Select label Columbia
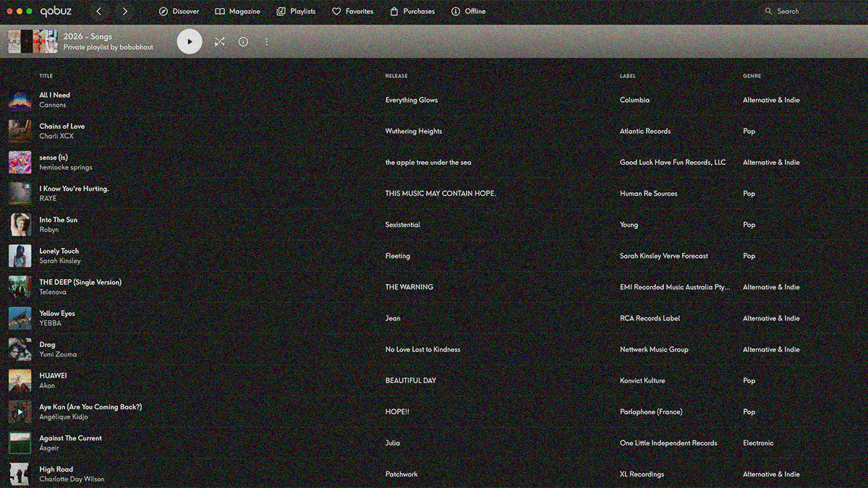Viewport: 868px width, 488px height. tap(635, 100)
